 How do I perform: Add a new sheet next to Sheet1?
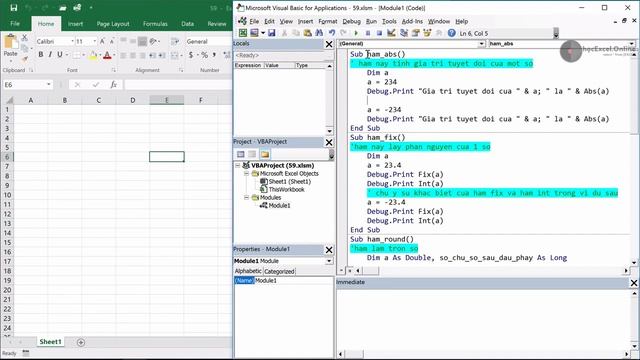pos(81,342)
